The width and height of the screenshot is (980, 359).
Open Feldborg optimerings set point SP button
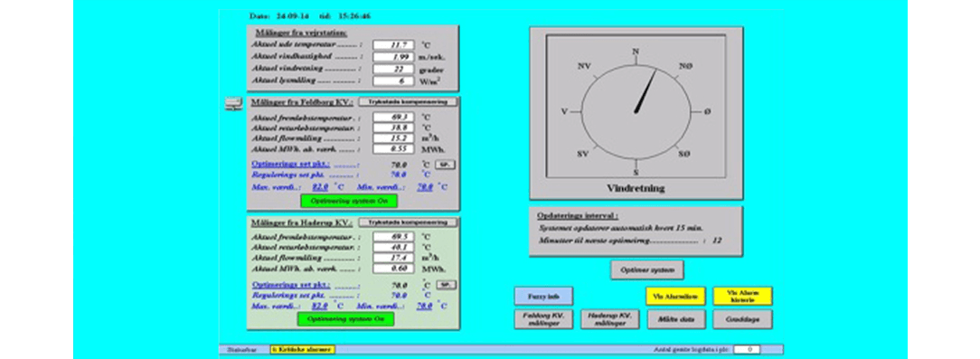tap(445, 165)
